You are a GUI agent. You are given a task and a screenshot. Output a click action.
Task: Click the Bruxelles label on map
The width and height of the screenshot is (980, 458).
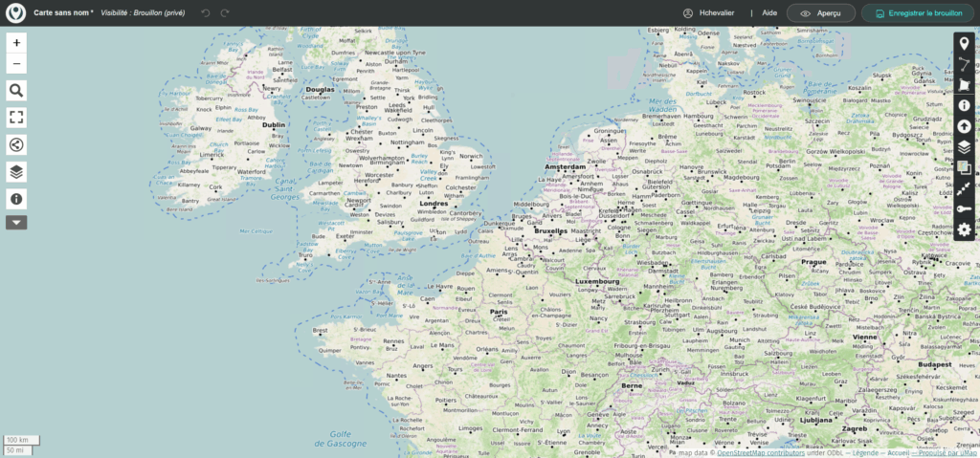click(550, 230)
